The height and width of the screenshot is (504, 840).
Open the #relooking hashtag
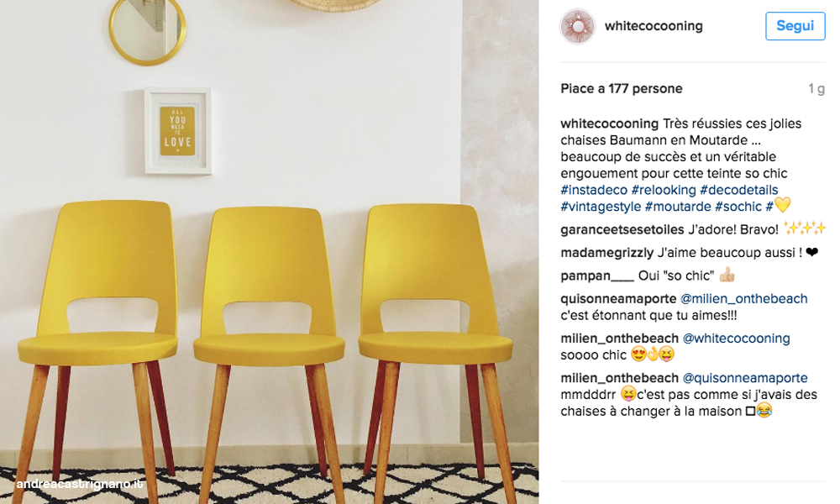tap(664, 190)
